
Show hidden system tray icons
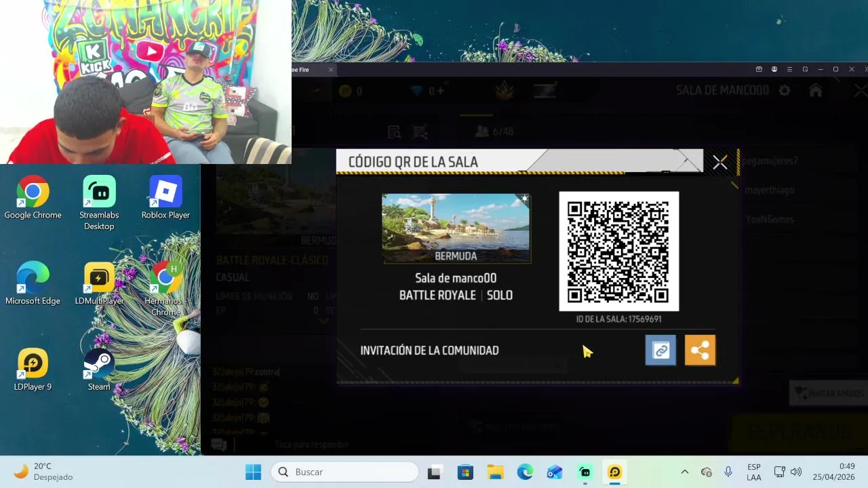point(684,472)
